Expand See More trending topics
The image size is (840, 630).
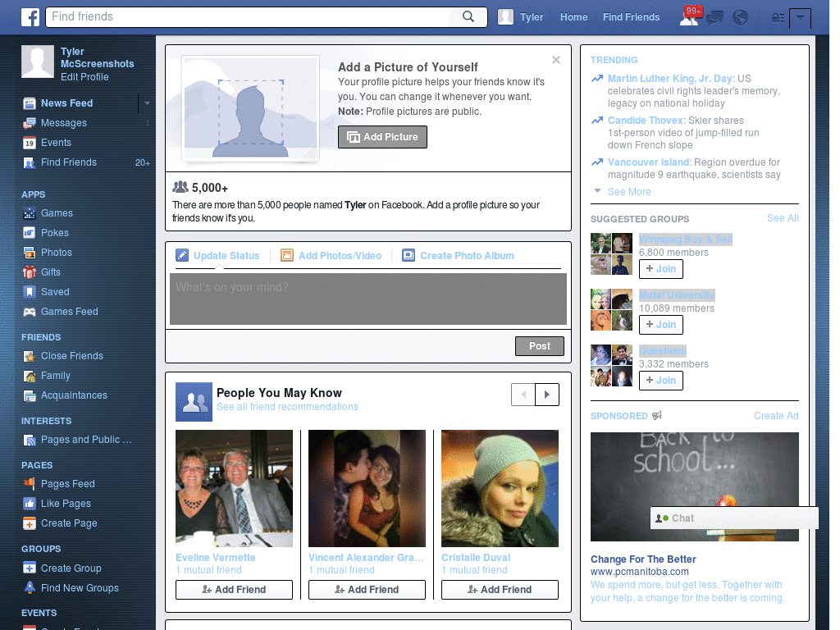[629, 192]
